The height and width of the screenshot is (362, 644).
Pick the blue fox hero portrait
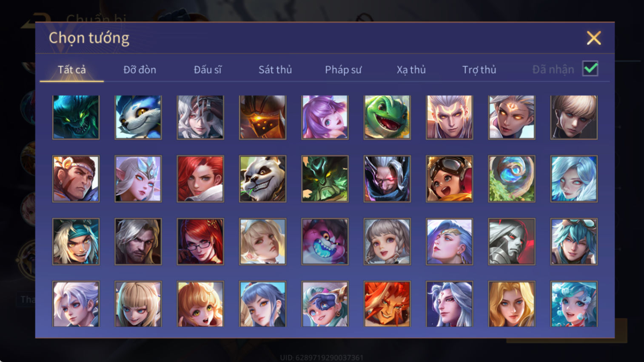tap(138, 117)
